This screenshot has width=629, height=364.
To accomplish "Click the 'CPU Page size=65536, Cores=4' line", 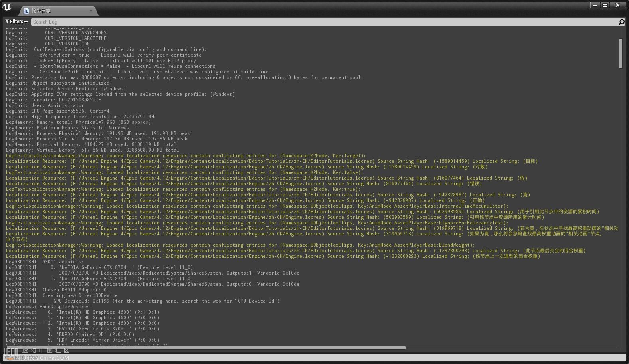I will pos(70,111).
